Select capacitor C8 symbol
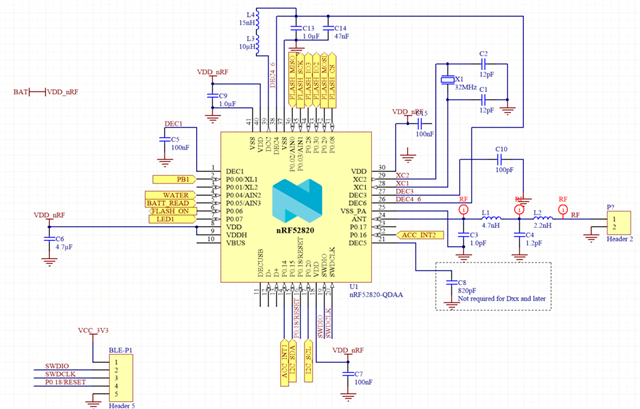 tap(451, 282)
